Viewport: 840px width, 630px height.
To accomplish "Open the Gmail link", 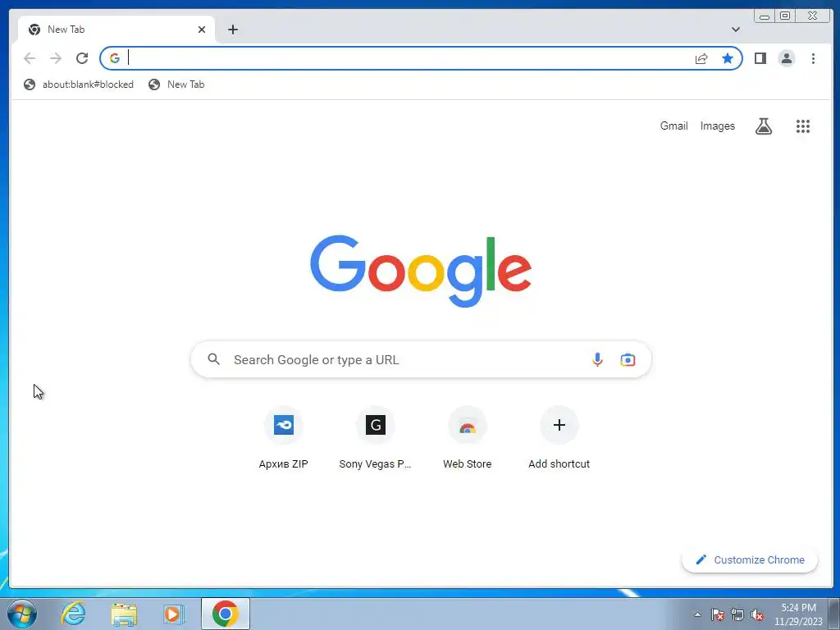I will [673, 126].
